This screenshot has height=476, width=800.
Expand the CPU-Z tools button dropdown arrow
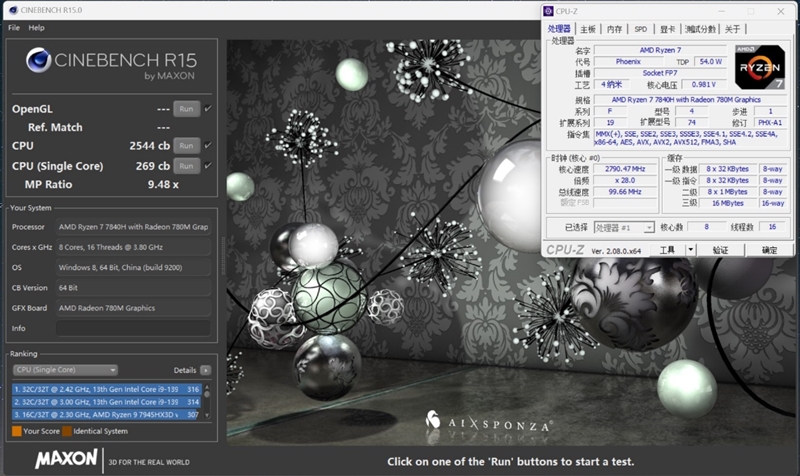693,250
